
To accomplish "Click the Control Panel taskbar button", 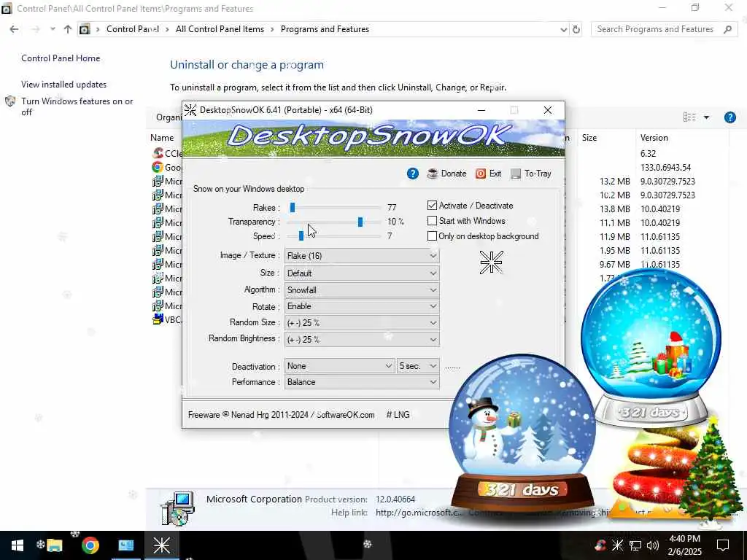I will coord(125,545).
